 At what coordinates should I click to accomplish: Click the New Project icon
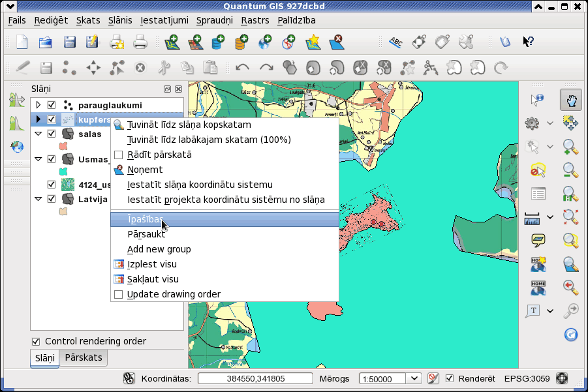click(x=22, y=42)
